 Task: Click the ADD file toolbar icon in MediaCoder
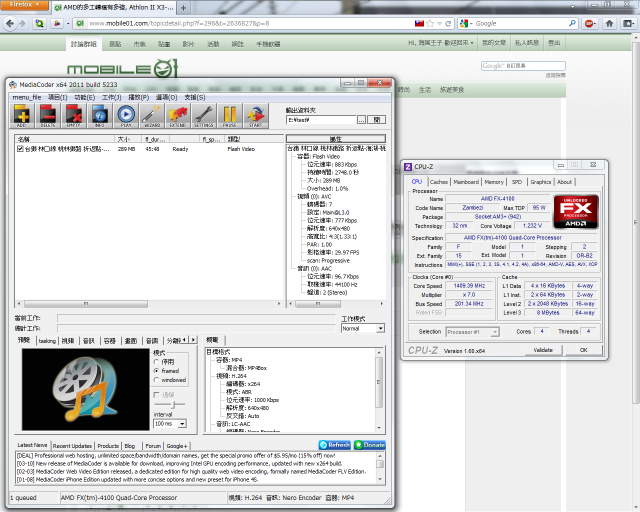click(22, 116)
